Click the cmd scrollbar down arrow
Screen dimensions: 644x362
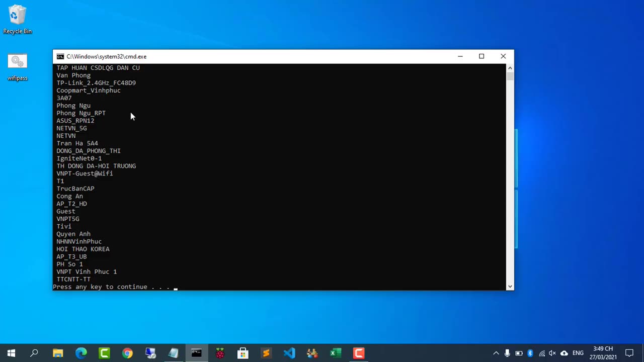point(510,286)
